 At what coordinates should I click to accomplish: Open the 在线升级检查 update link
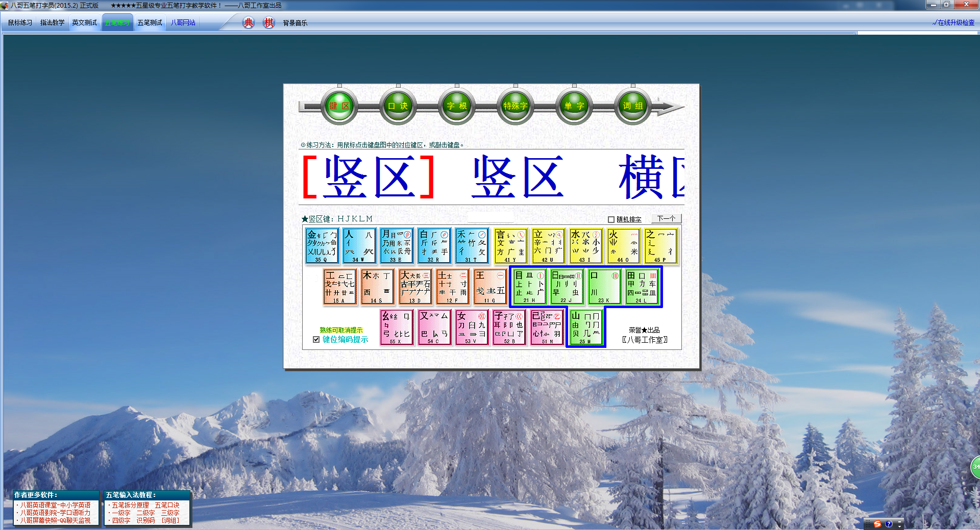coord(953,23)
